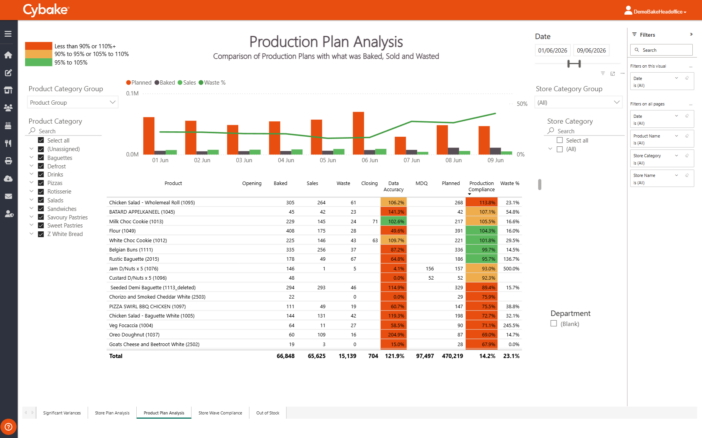Uncheck the Z White Bread checkbox
The width and height of the screenshot is (702, 438).
pos(41,234)
